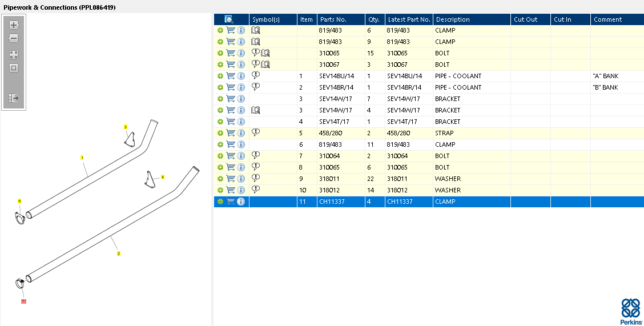The height and width of the screenshot is (326, 644).
Task: Open the search icon in table header
Action: pos(229,19)
